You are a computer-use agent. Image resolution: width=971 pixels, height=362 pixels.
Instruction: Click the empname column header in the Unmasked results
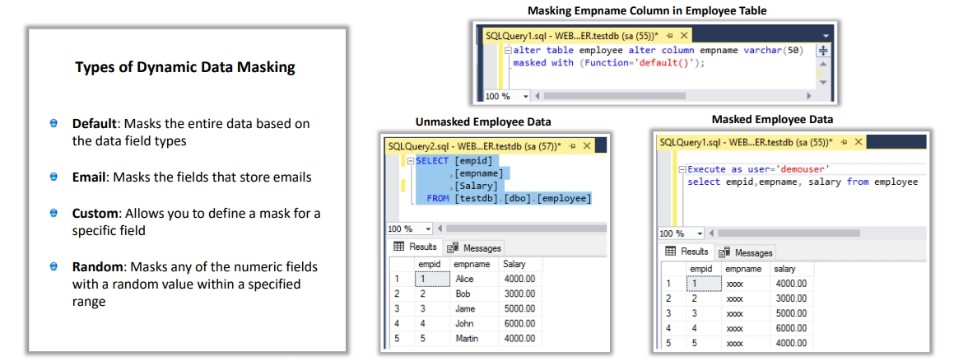[x=474, y=264]
